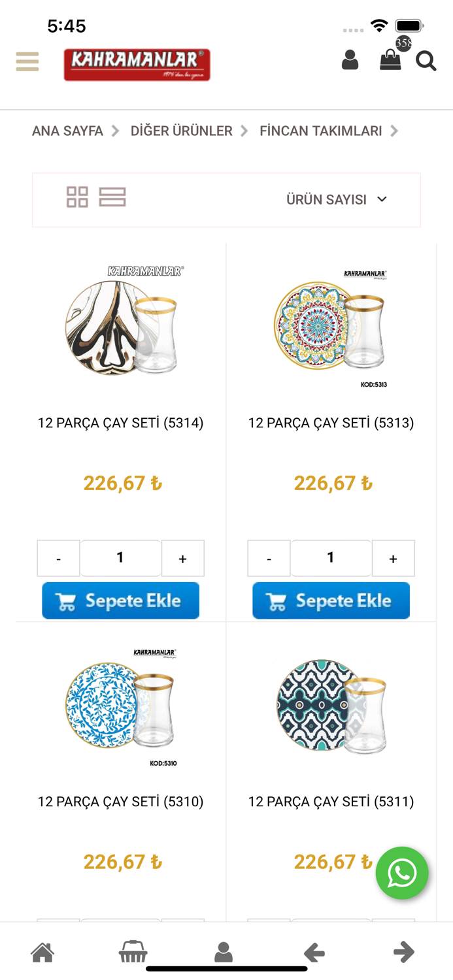Start a WhatsApp chat

pyautogui.click(x=402, y=873)
